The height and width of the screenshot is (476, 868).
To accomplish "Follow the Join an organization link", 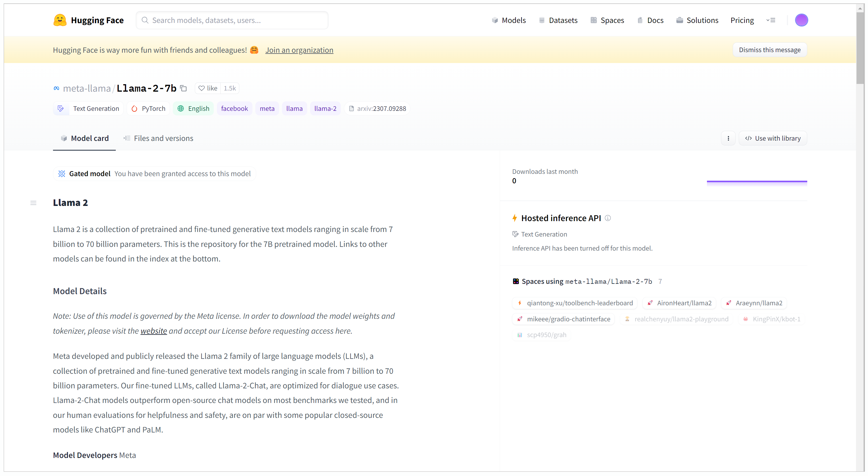I will 299,50.
